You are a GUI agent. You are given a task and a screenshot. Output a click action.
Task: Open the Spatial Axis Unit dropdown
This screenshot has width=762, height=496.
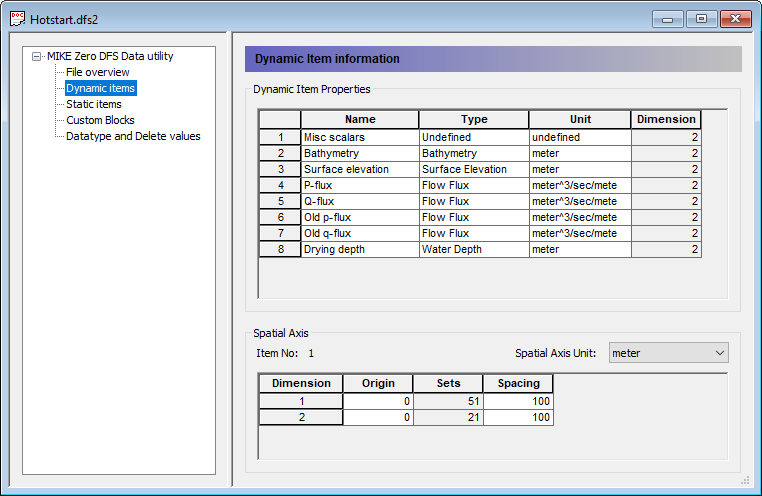(x=669, y=353)
